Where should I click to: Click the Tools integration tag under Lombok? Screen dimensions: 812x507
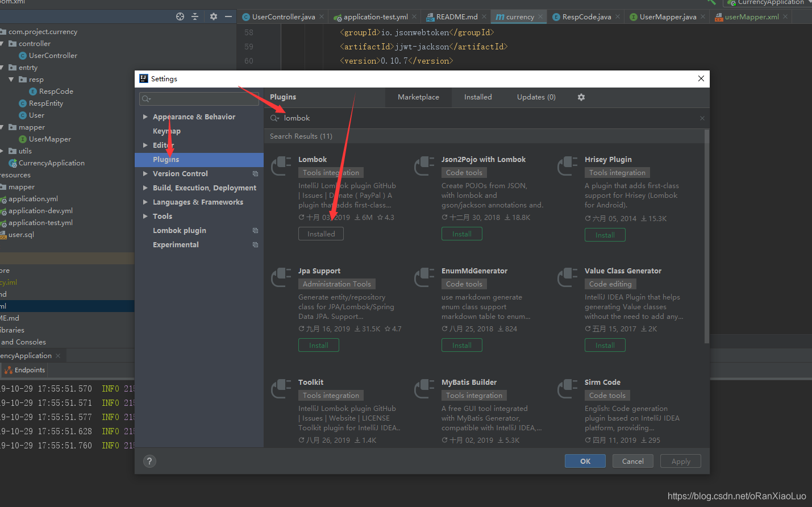(331, 173)
